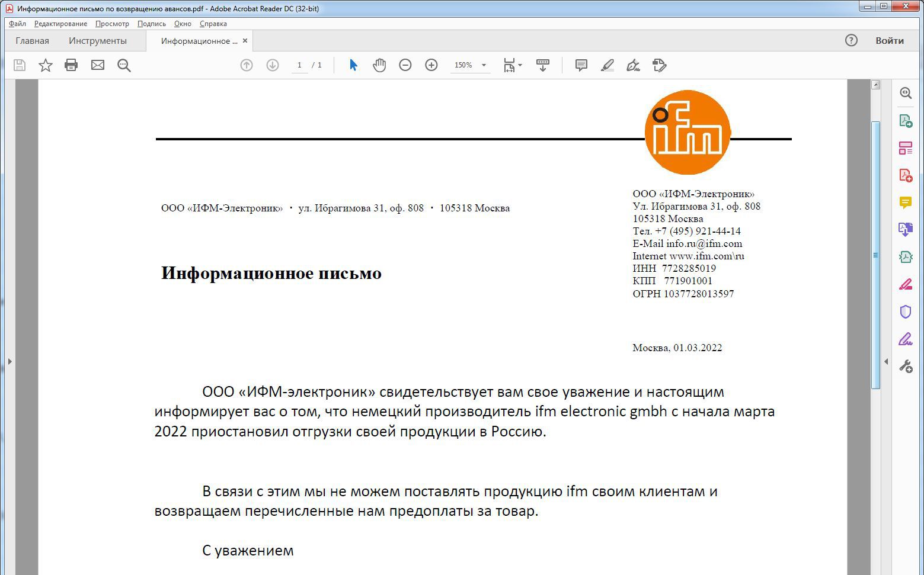Select the Highlight text pen tool
Viewport: 924px width, 575px height.
[608, 65]
